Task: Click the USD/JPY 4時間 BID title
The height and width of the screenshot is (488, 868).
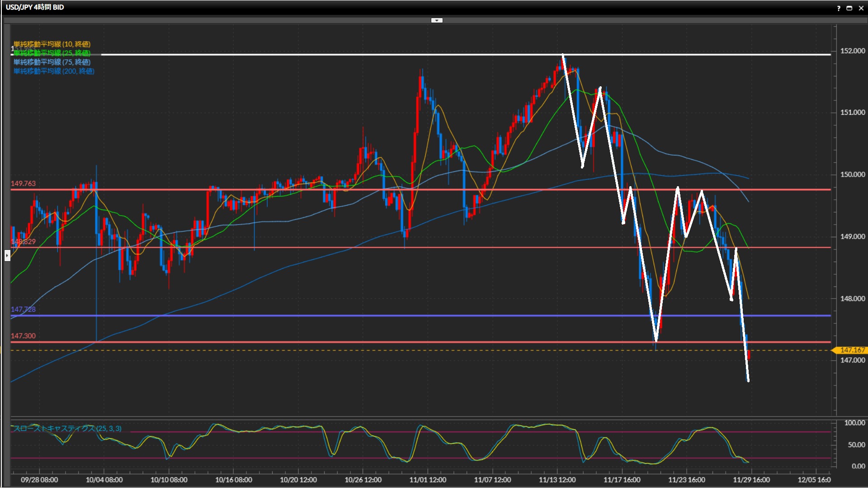Action: pyautogui.click(x=35, y=7)
